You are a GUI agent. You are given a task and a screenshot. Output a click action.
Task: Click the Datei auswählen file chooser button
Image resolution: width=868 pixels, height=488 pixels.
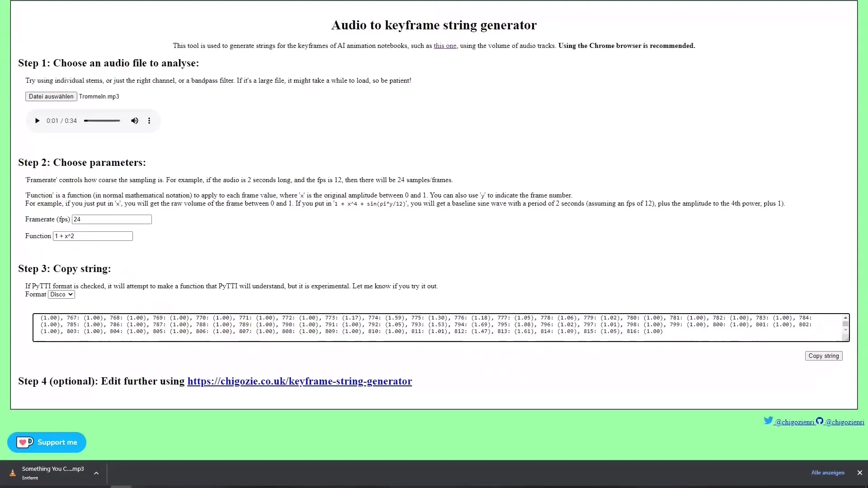pos(51,96)
